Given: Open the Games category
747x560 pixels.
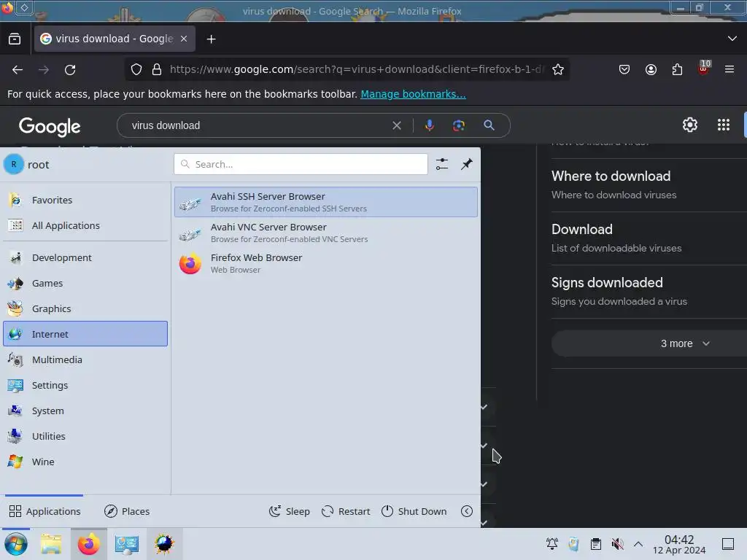Looking at the screenshot, I should click(x=85, y=284).
